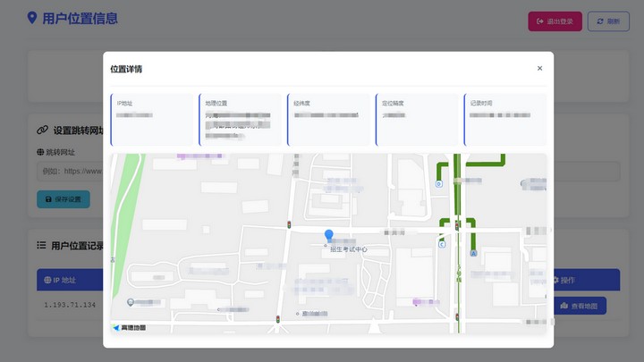Click the 高德地图 logo on the map
644x362 pixels.
click(130, 328)
